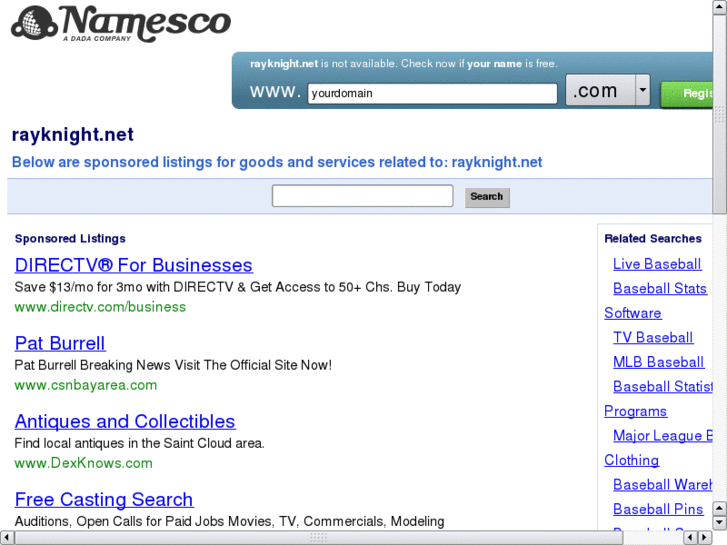Click the Sponsored Listings heading

click(70, 238)
